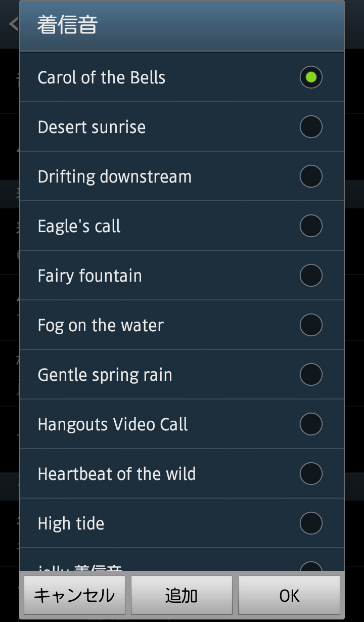Tap the Hangouts Video Call list entry

(113, 424)
